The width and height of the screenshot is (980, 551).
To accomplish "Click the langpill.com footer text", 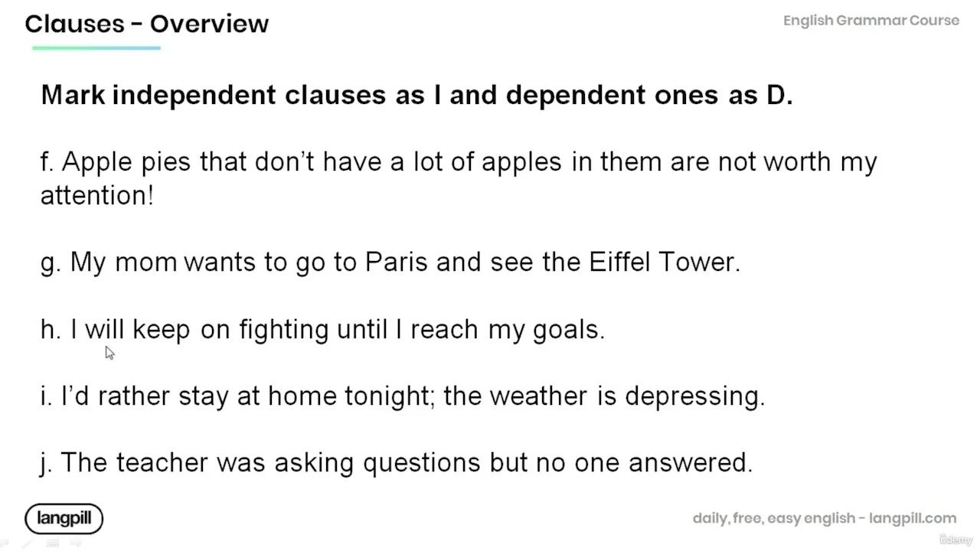I will point(824,518).
